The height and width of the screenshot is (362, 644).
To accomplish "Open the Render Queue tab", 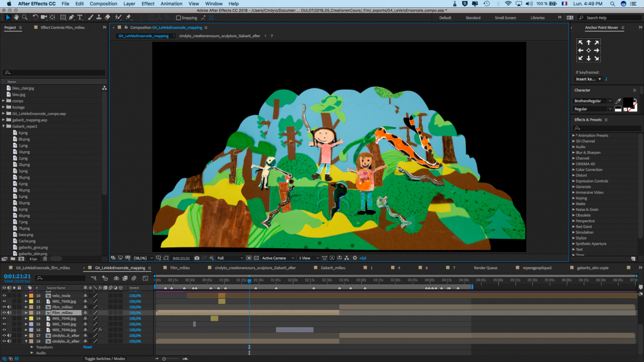I will [485, 268].
